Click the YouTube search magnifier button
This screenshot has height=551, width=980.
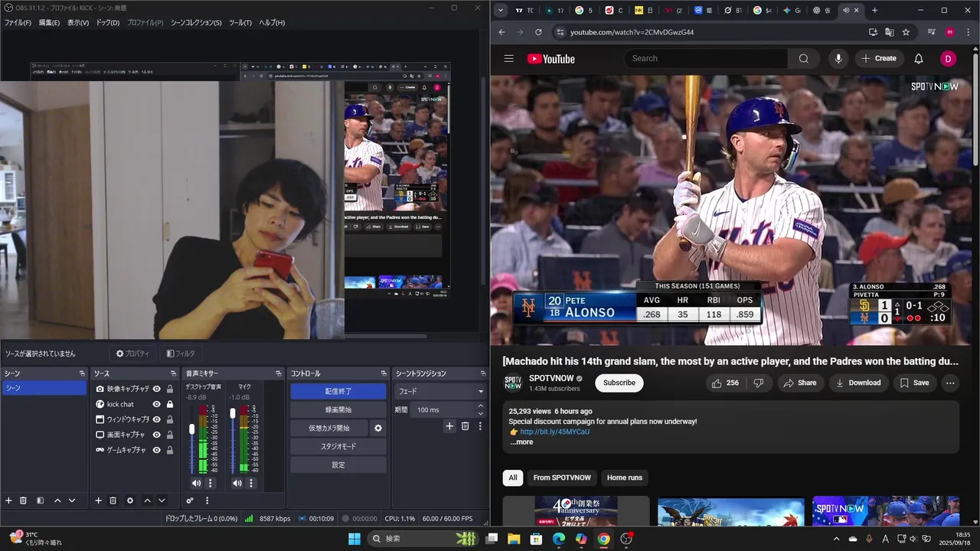[803, 58]
